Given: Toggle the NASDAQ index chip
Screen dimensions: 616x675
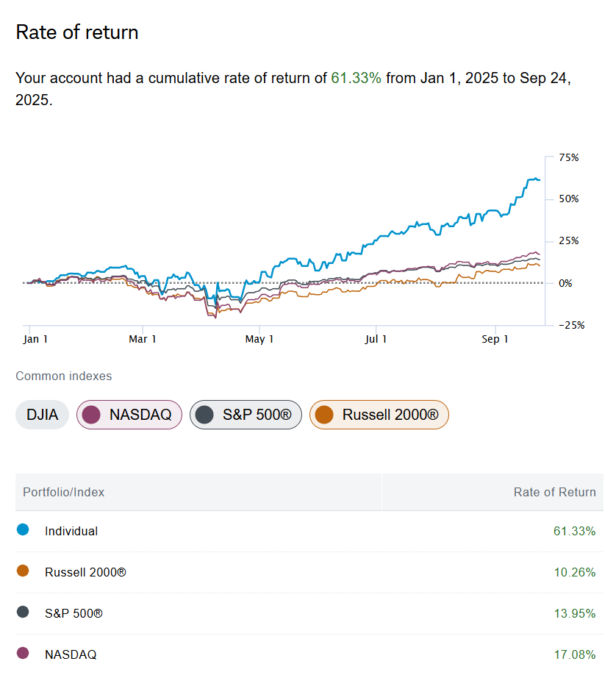Looking at the screenshot, I should pyautogui.click(x=129, y=415).
